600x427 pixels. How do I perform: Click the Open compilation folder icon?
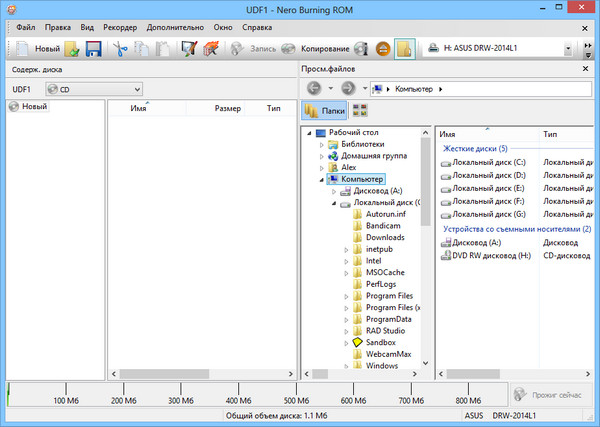pyautogui.click(x=73, y=48)
